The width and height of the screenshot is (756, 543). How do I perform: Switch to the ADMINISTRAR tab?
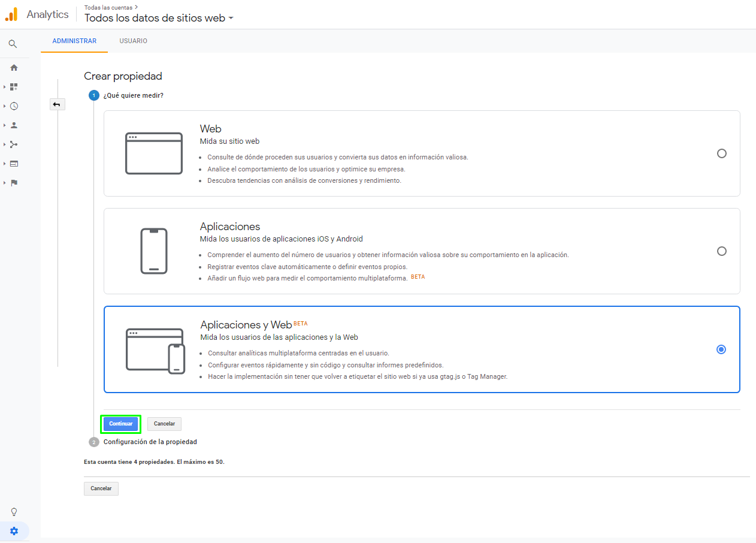tap(74, 41)
